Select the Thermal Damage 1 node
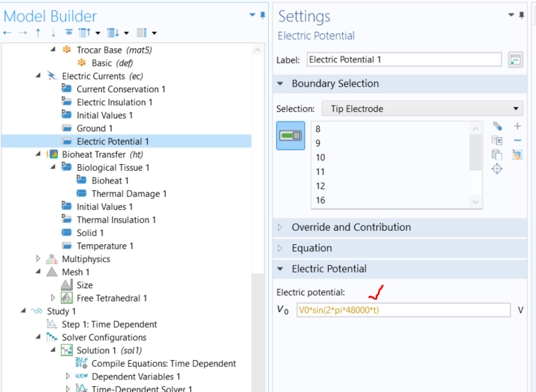 129,194
